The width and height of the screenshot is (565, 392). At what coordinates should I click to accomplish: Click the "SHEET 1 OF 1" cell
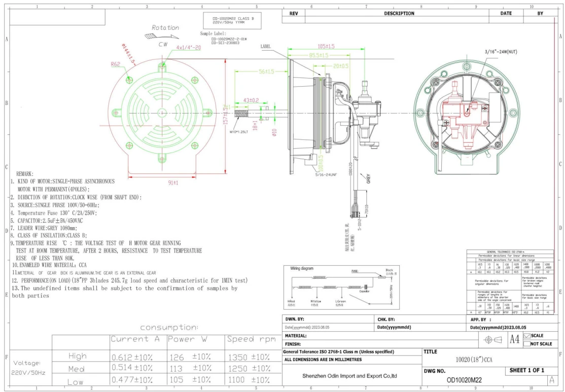pyautogui.click(x=527, y=370)
